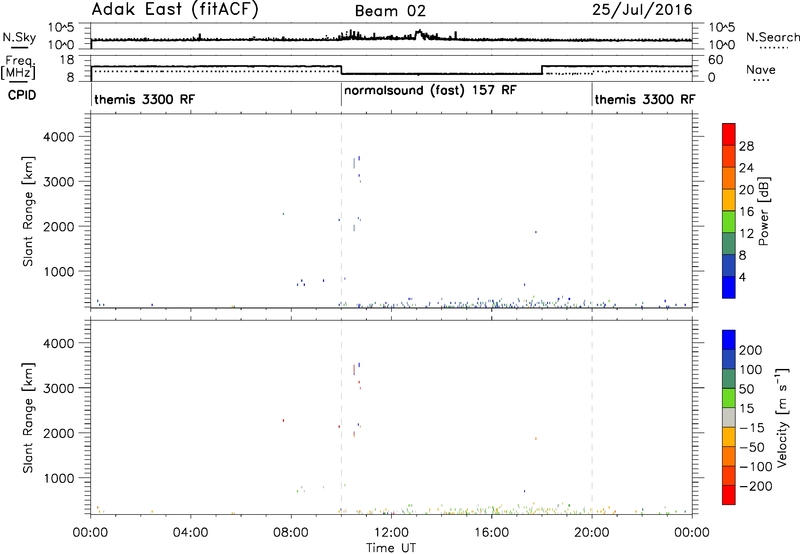Click the 'Time UT' axis title
The image size is (800, 554).
coord(391,548)
